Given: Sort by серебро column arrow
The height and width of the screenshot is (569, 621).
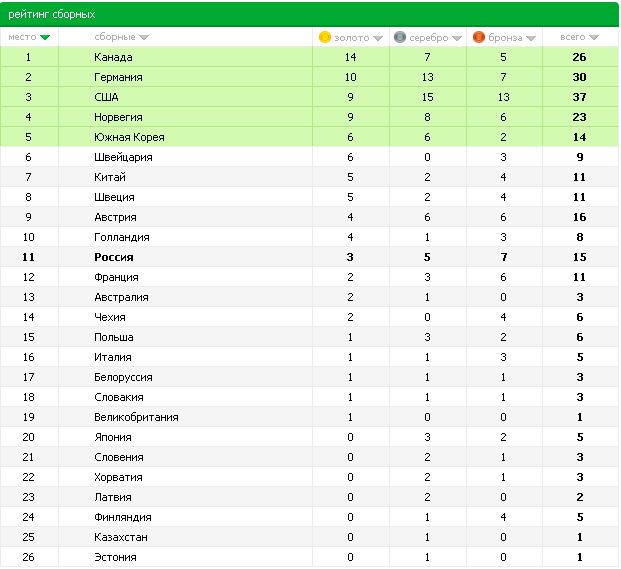Looking at the screenshot, I should pyautogui.click(x=457, y=38).
